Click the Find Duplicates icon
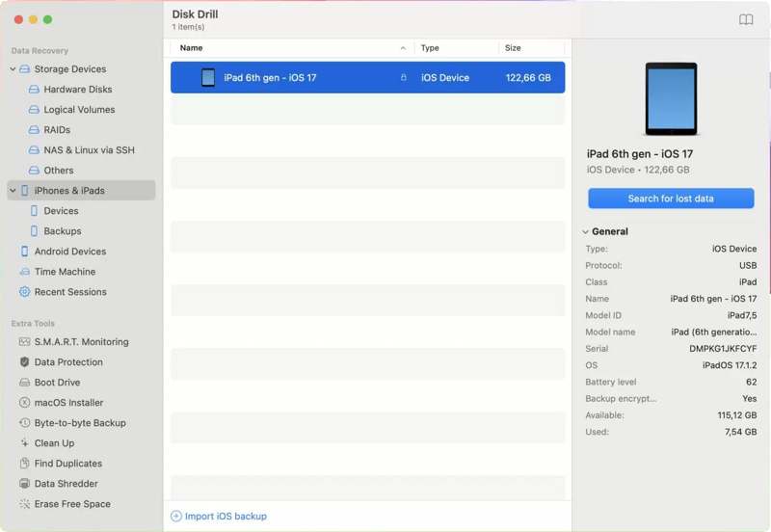 click(x=25, y=464)
